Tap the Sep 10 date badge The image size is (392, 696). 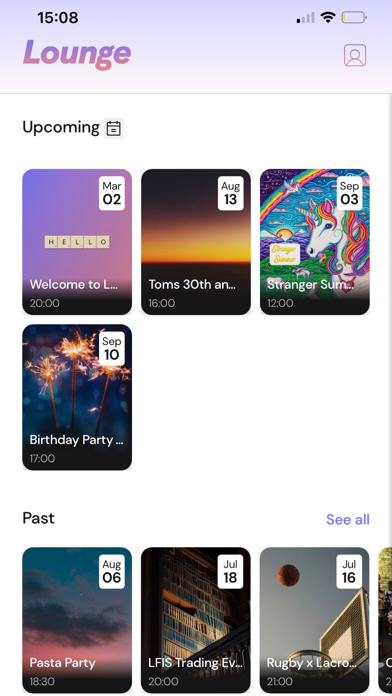pyautogui.click(x=112, y=348)
